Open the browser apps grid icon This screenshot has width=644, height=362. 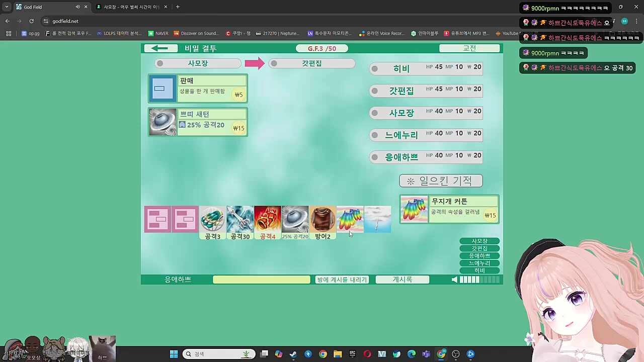point(9,34)
